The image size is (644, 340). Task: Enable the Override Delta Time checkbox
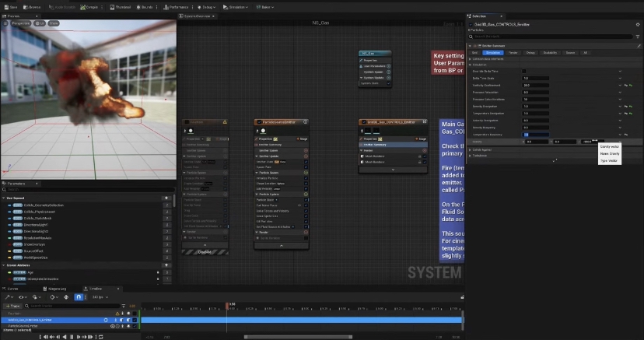coord(524,71)
